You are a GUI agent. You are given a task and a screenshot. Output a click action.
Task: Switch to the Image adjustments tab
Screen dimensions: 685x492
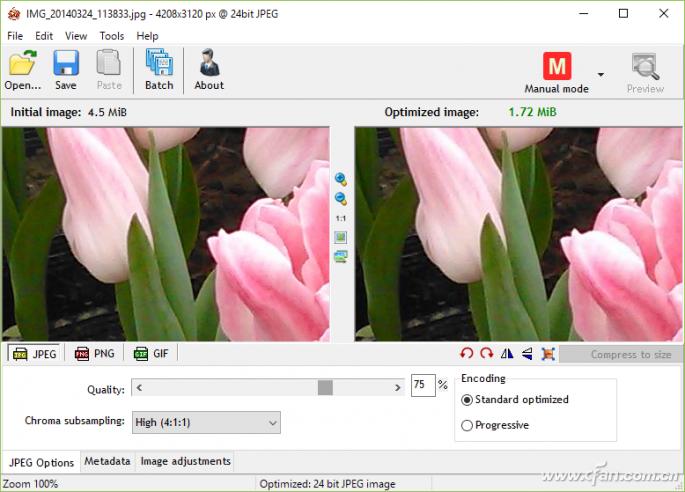coord(185,461)
